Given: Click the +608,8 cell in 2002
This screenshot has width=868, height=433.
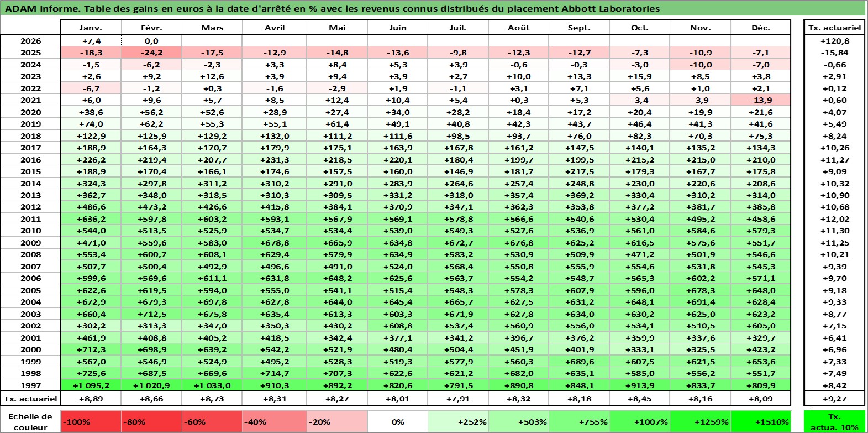Looking at the screenshot, I should click(398, 326).
